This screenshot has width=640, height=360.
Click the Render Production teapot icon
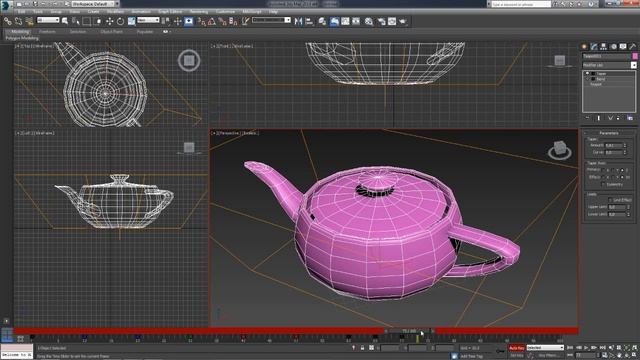pos(403,21)
